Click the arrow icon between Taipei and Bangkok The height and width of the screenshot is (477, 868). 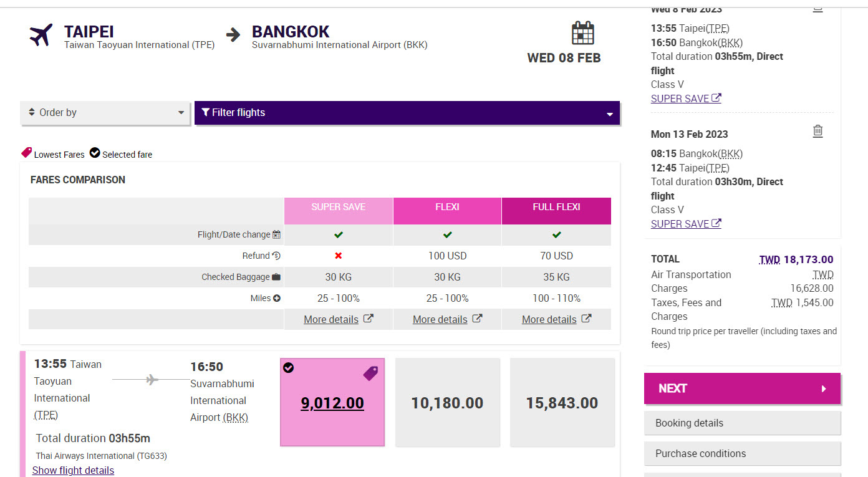tap(233, 34)
